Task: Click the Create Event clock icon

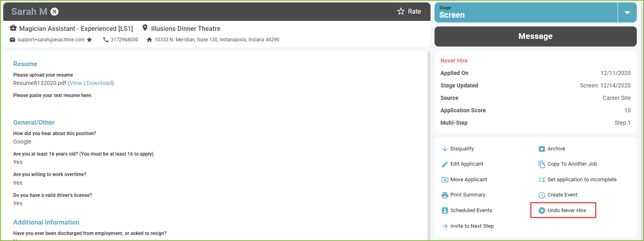Action: 541,195
